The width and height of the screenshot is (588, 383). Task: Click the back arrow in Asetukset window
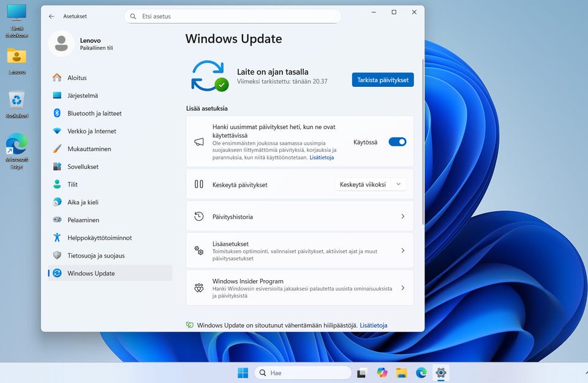(x=51, y=17)
